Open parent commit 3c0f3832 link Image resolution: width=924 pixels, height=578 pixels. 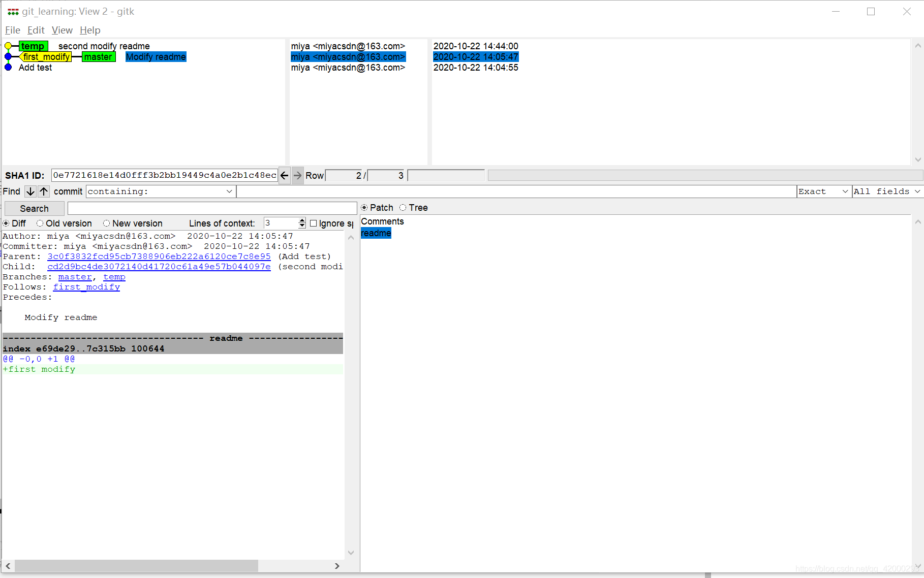(x=159, y=256)
